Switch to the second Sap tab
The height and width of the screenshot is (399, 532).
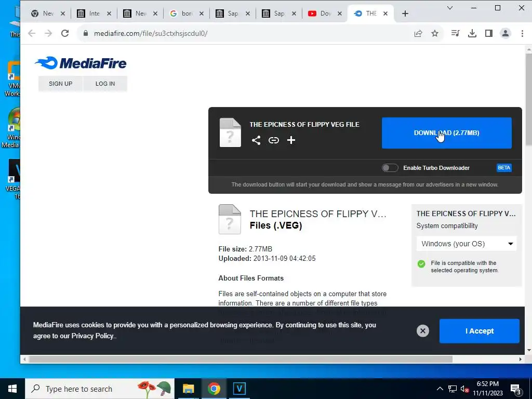[279, 14]
